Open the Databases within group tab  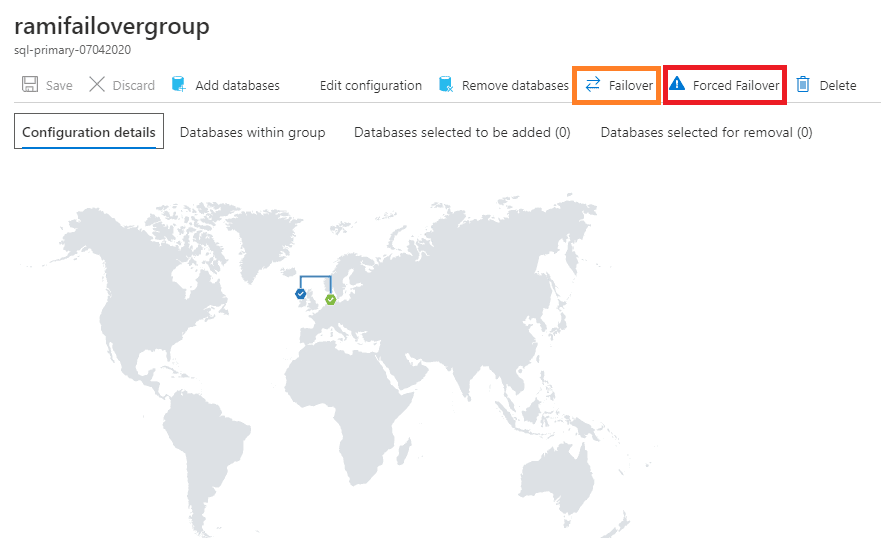pos(252,132)
